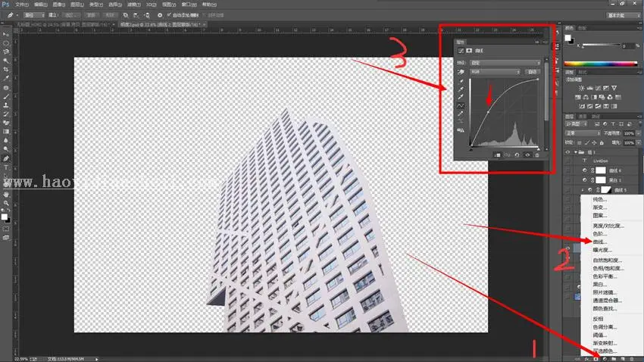This screenshot has height=362, width=644.
Task: Click foreground color swatch in Color panel
Action: pyautogui.click(x=567, y=38)
